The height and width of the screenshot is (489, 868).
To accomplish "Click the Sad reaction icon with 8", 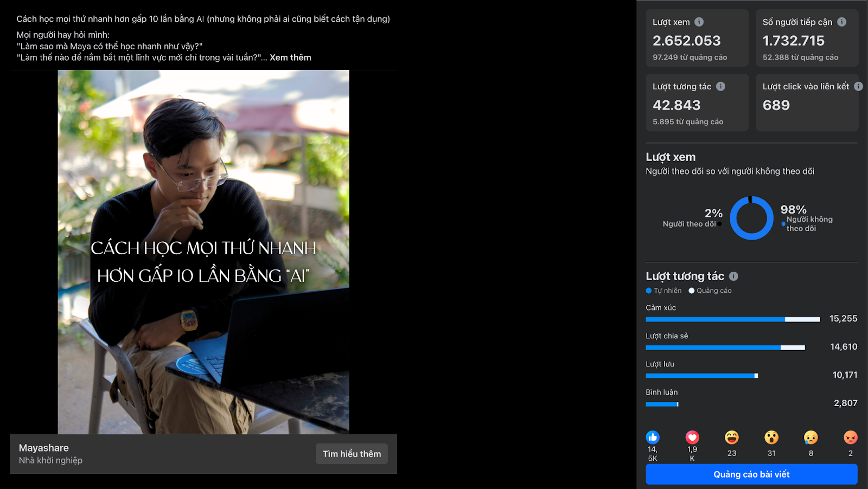I will pyautogui.click(x=811, y=437).
